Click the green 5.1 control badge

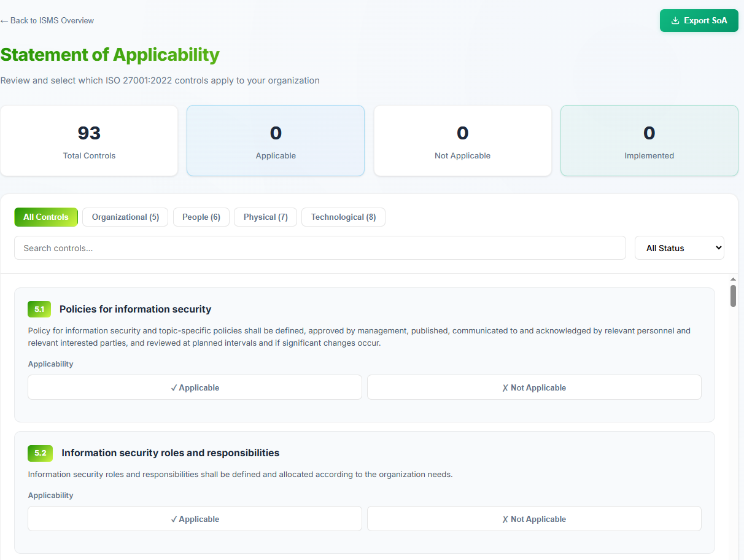point(39,309)
